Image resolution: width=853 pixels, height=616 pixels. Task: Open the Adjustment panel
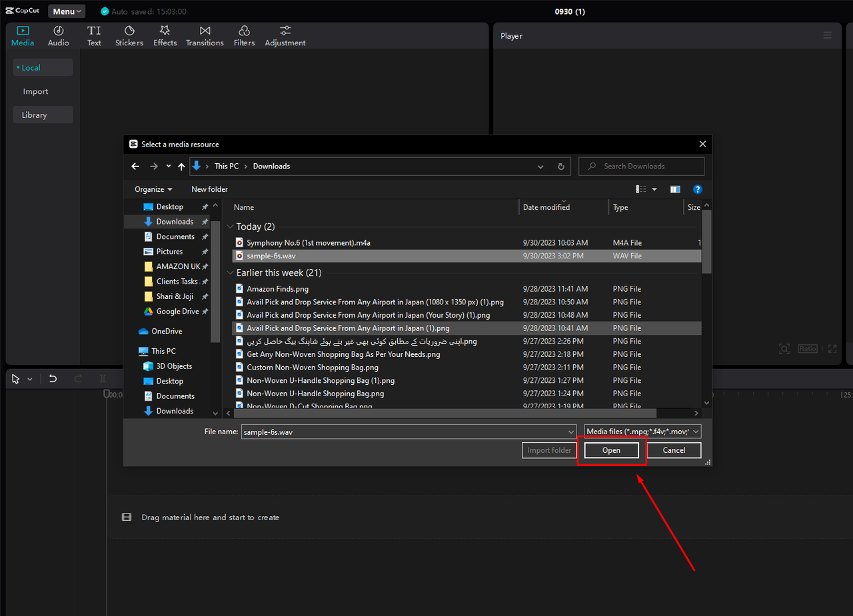tap(285, 35)
